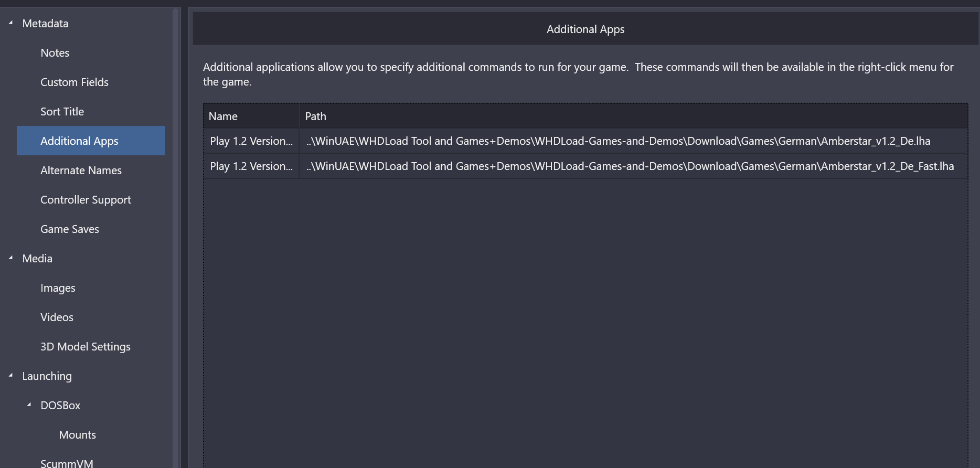Open the Videos section
Viewport: 980px width, 468px height.
tap(57, 317)
